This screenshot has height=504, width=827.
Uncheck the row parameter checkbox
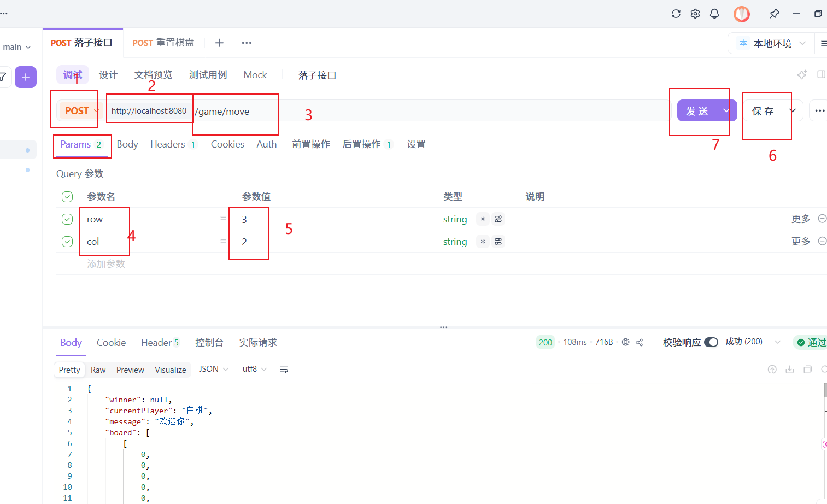(67, 219)
